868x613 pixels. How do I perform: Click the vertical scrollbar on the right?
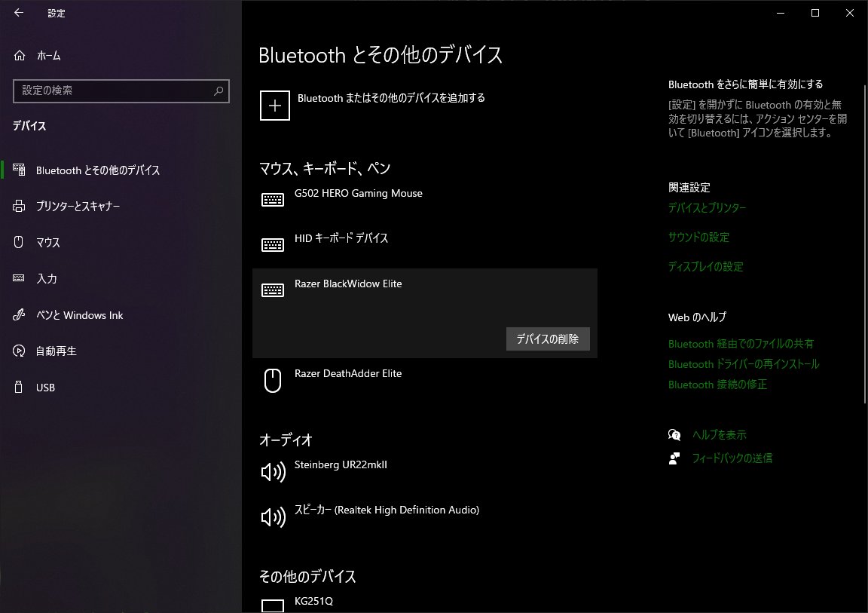pos(865,244)
